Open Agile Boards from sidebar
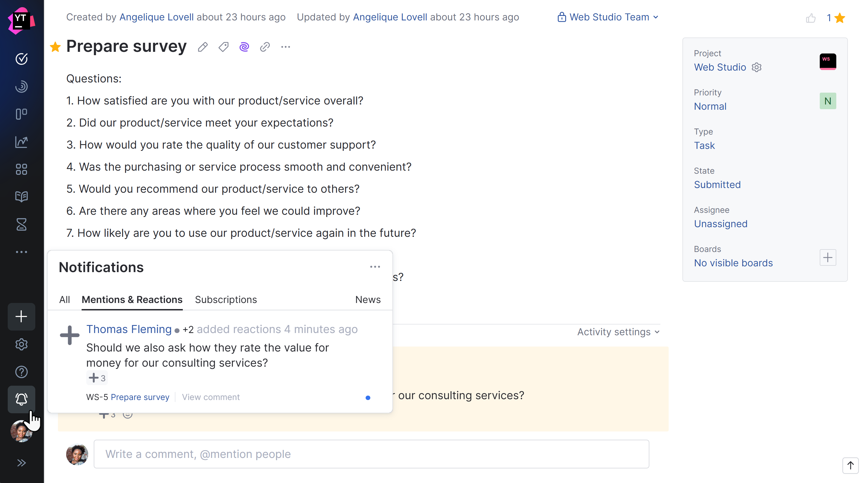 (22, 114)
